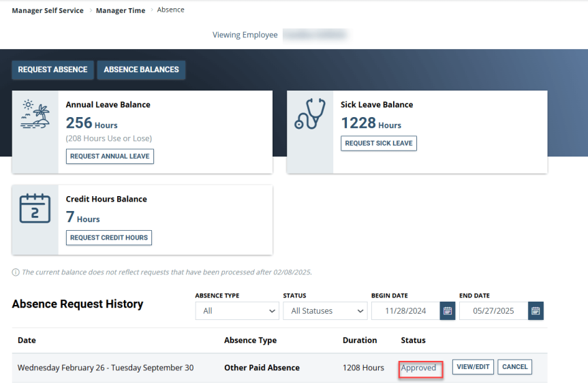Open the End Date calendar picker
This screenshot has width=588, height=384.
click(536, 311)
